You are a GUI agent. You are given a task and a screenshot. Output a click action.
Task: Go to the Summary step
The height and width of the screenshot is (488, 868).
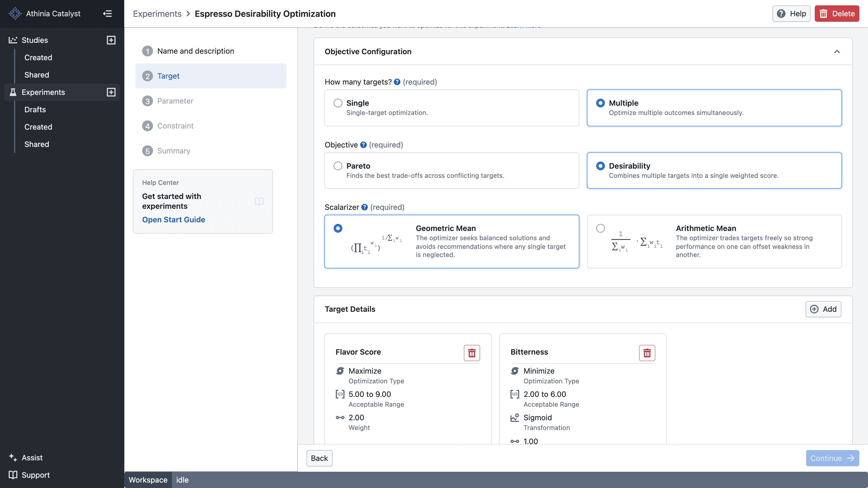pyautogui.click(x=211, y=151)
